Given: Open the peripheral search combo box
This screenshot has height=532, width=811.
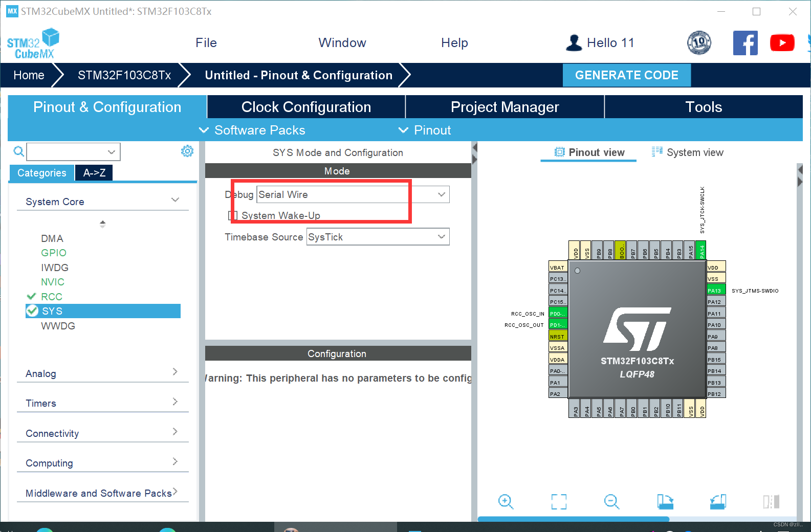Looking at the screenshot, I should 73,152.
